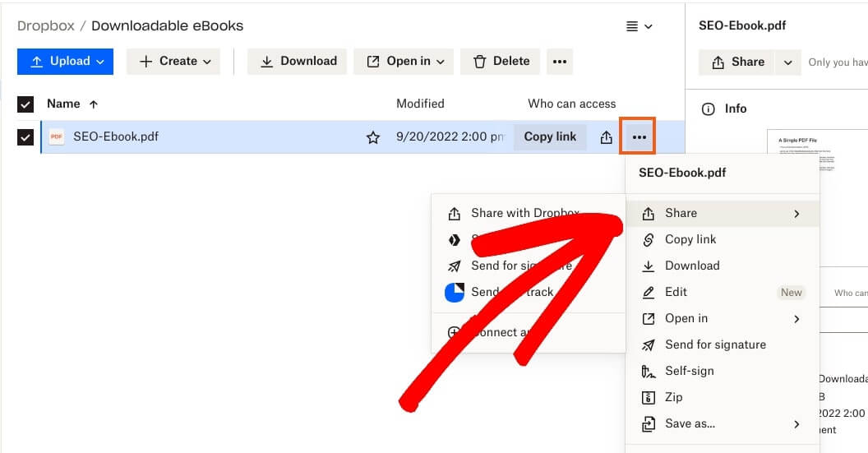868x453 pixels.
Task: Click the black diamond app icon in submenu
Action: (x=455, y=240)
